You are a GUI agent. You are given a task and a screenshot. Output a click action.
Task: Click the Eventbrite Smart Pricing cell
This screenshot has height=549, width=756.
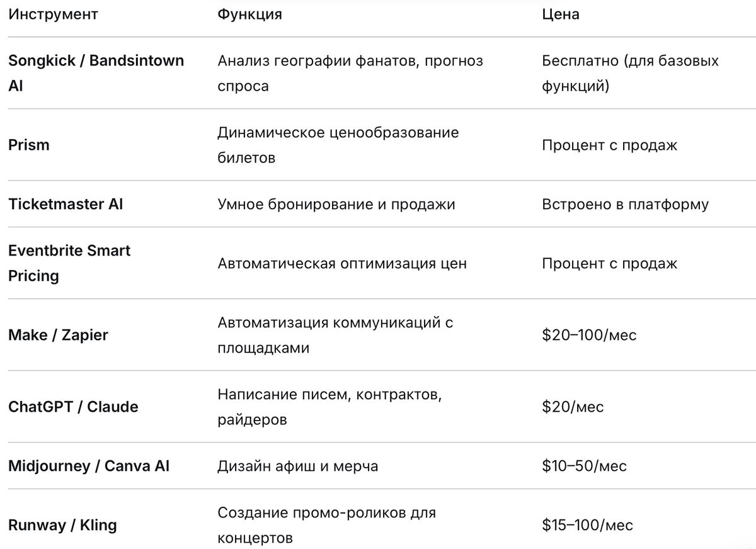69,263
